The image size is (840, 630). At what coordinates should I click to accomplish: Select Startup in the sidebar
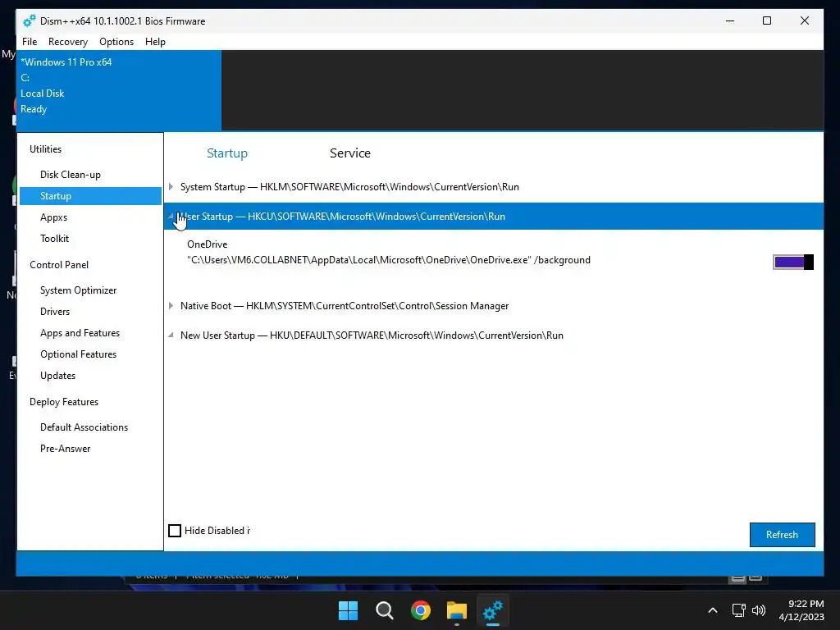(x=90, y=196)
